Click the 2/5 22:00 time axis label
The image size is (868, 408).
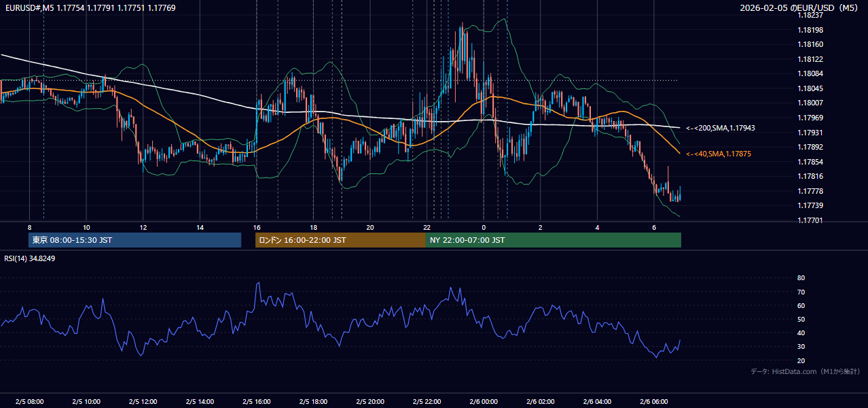(x=427, y=401)
